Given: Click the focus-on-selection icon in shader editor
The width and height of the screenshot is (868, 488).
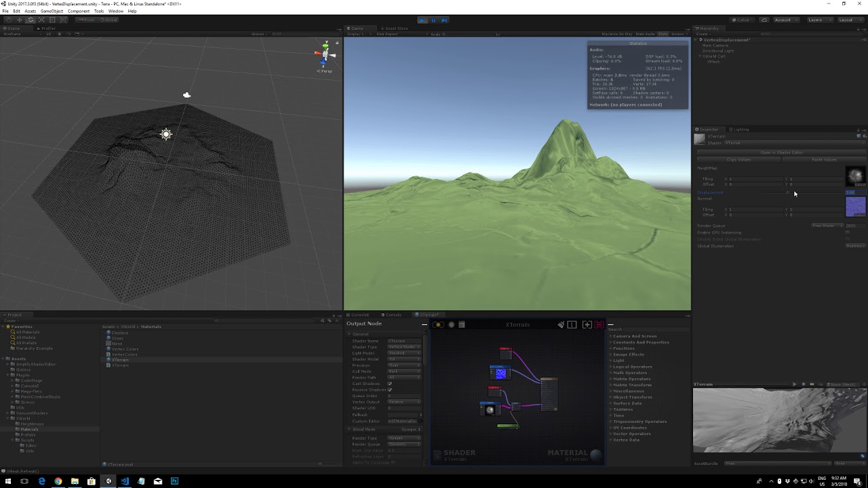Looking at the screenshot, I should click(587, 325).
